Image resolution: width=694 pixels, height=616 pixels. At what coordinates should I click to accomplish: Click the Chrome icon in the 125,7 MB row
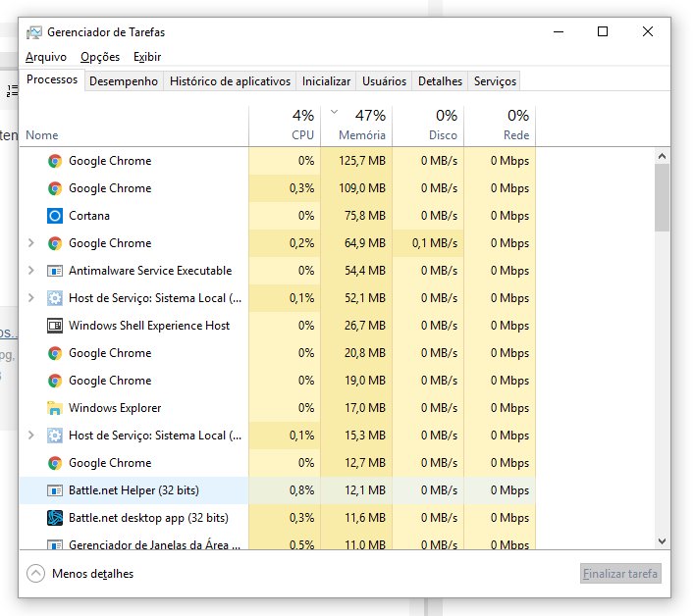coord(55,161)
